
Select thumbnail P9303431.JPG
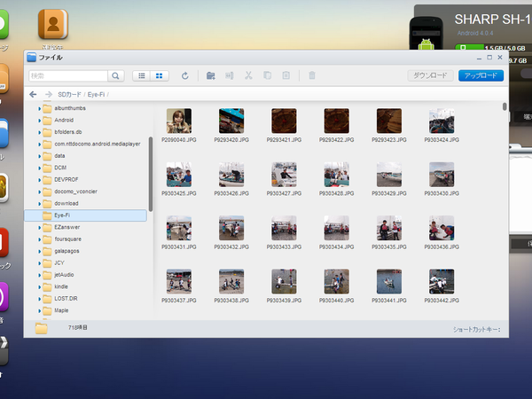pyautogui.click(x=179, y=228)
